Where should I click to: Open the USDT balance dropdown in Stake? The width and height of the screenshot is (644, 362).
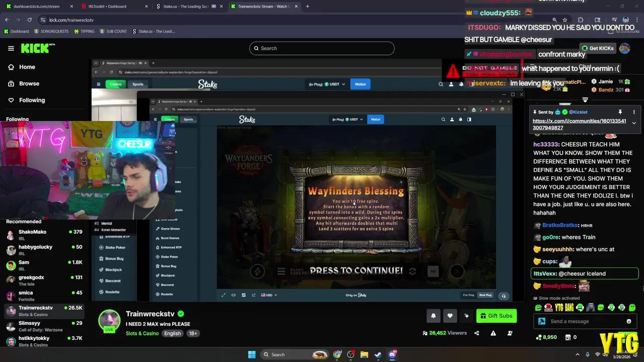tap(347, 119)
